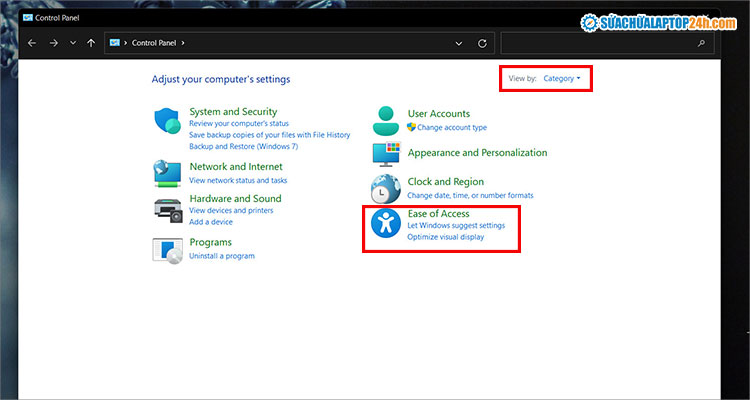Click the up-one-level arrow button
Screen dimensions: 750x400
[91, 43]
